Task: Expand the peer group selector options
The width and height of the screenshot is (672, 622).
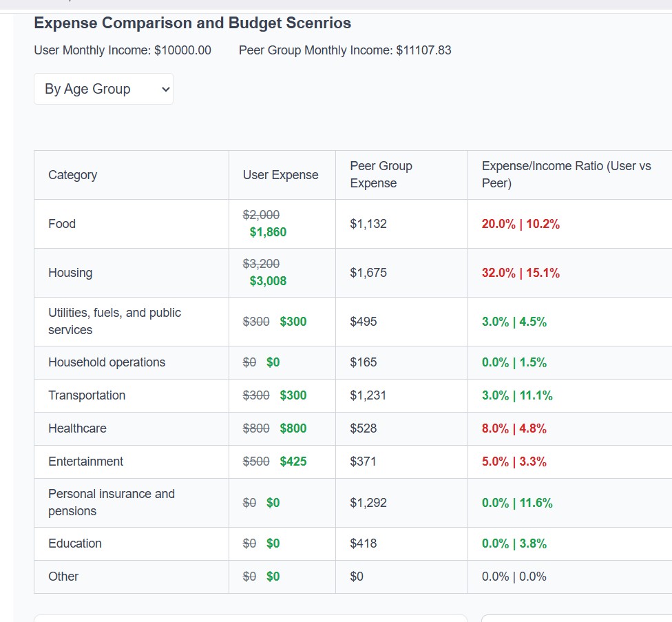Action: point(103,88)
